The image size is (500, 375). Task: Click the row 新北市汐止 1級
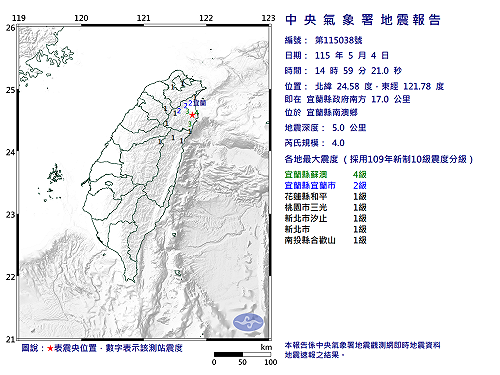tap(326, 218)
